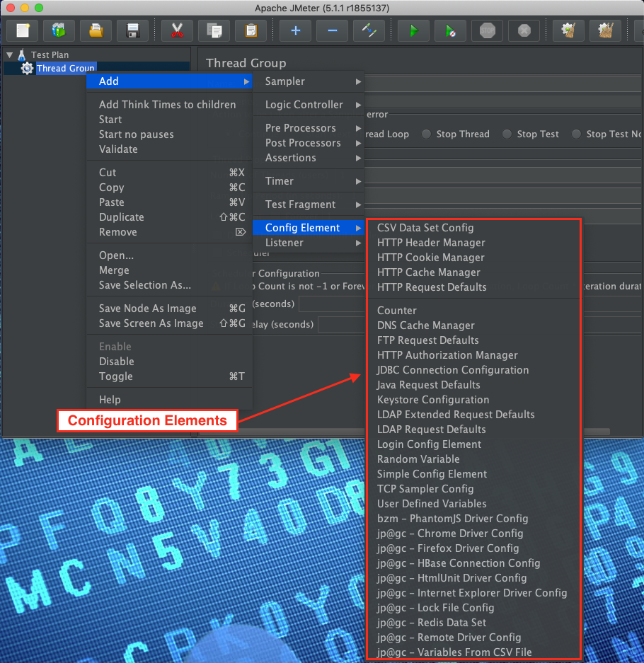Select Disable in context menu
644x663 pixels.
coord(170,362)
